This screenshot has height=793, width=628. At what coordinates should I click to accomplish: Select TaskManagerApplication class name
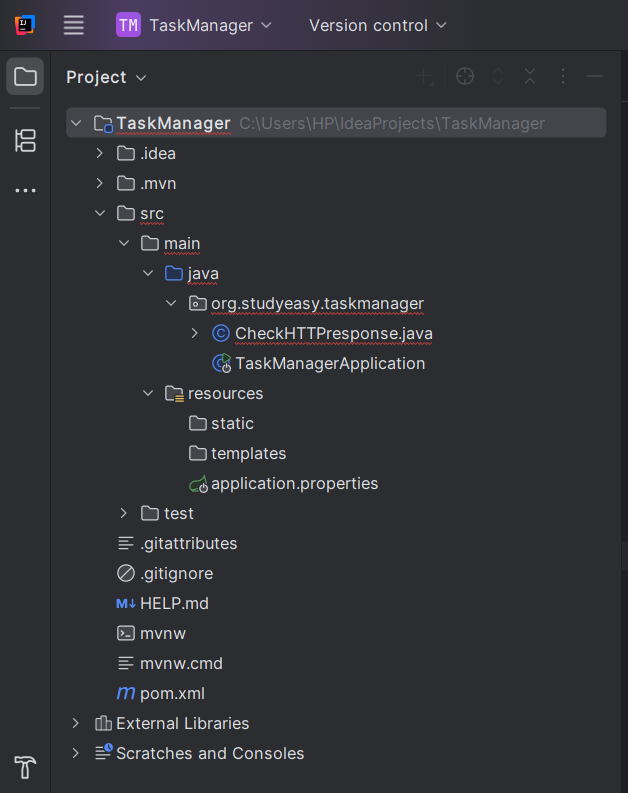click(330, 364)
